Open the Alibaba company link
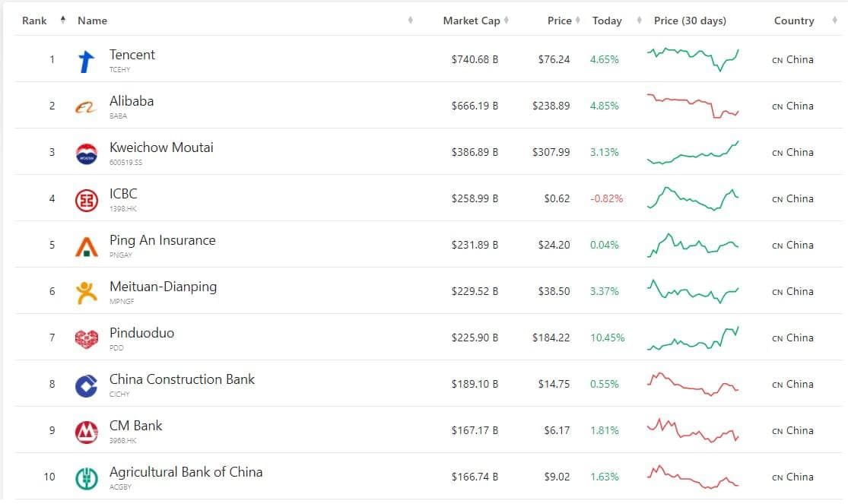The width and height of the screenshot is (848, 504). pyautogui.click(x=132, y=101)
